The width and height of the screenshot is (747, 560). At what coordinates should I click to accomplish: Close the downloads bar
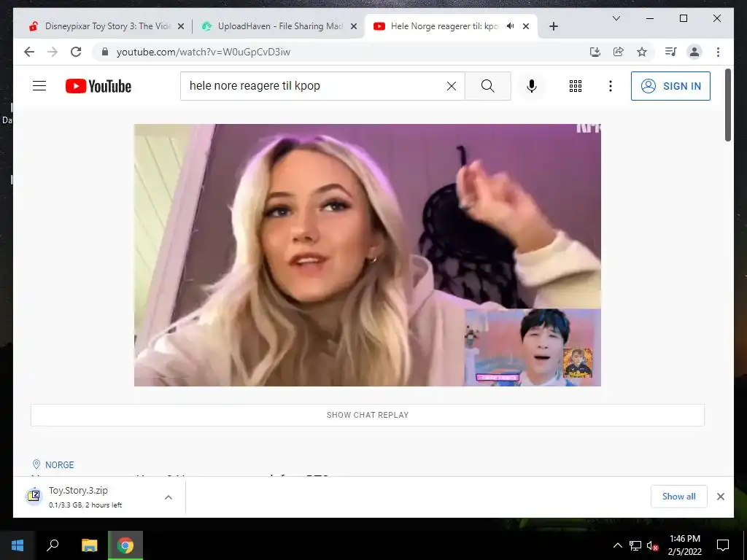(x=720, y=497)
